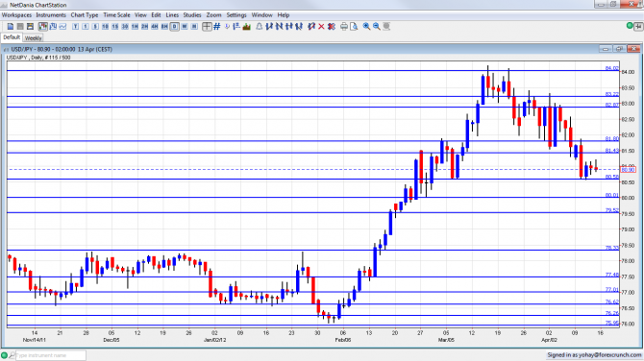Click the alarm bell icon
The height and width of the screenshot is (361, 644).
tap(260, 27)
